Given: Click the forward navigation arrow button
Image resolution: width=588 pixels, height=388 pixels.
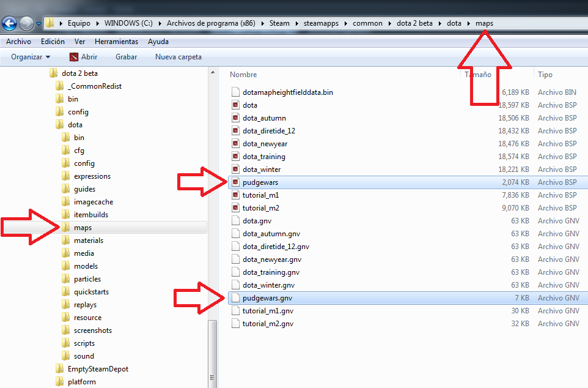Looking at the screenshot, I should pos(27,24).
